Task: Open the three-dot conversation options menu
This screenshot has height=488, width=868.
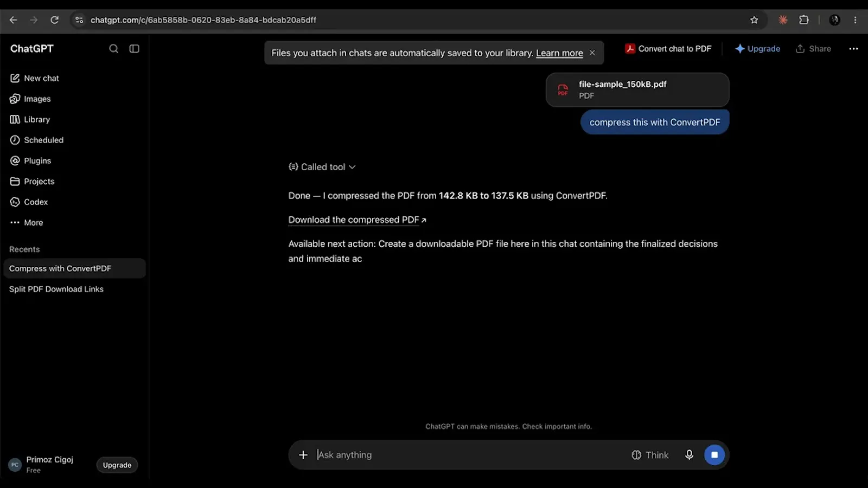Action: 853,49
